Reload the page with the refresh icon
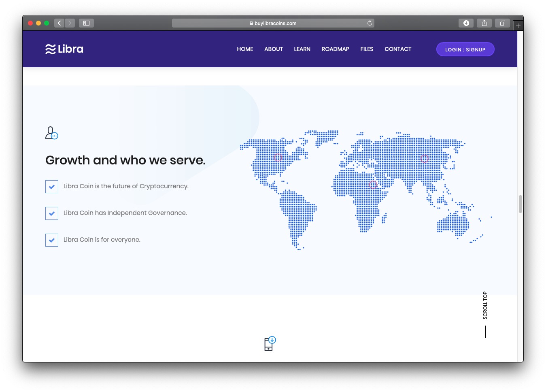 coord(370,23)
